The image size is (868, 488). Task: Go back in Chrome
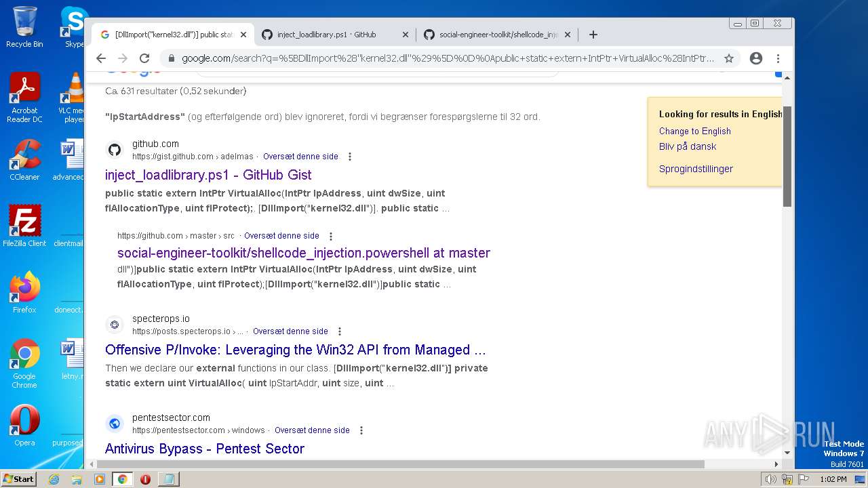101,58
